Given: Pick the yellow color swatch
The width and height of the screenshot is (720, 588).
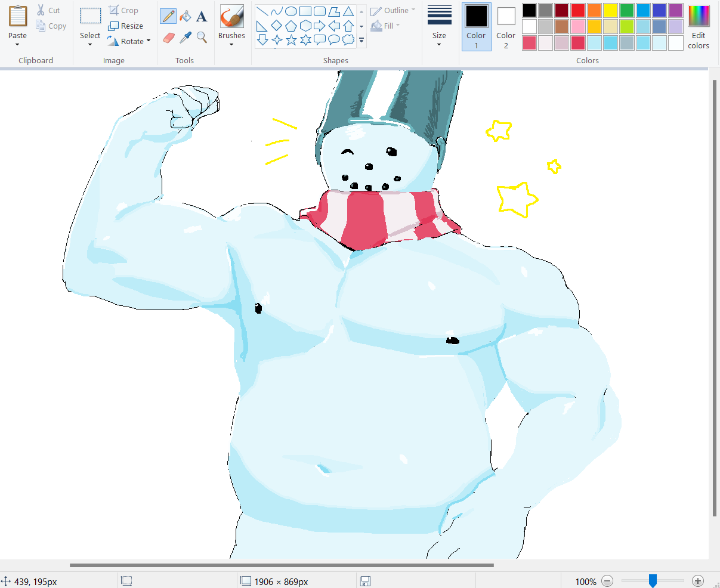Looking at the screenshot, I should [610, 10].
